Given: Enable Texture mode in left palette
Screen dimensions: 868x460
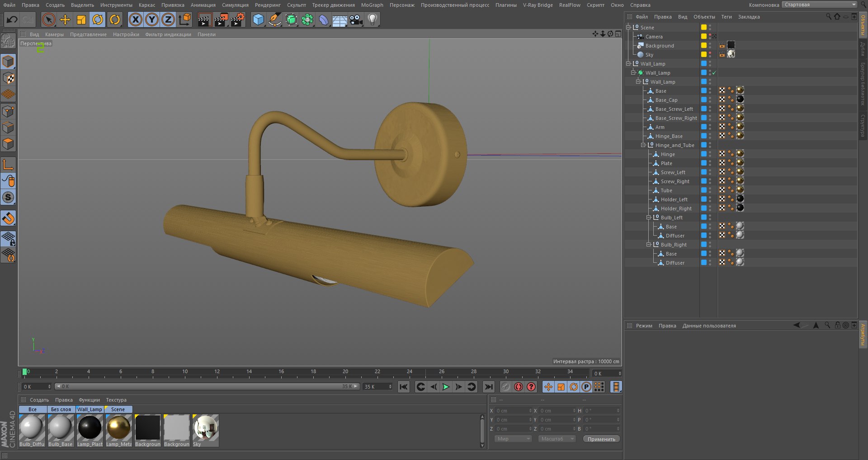Looking at the screenshot, I should coord(9,78).
